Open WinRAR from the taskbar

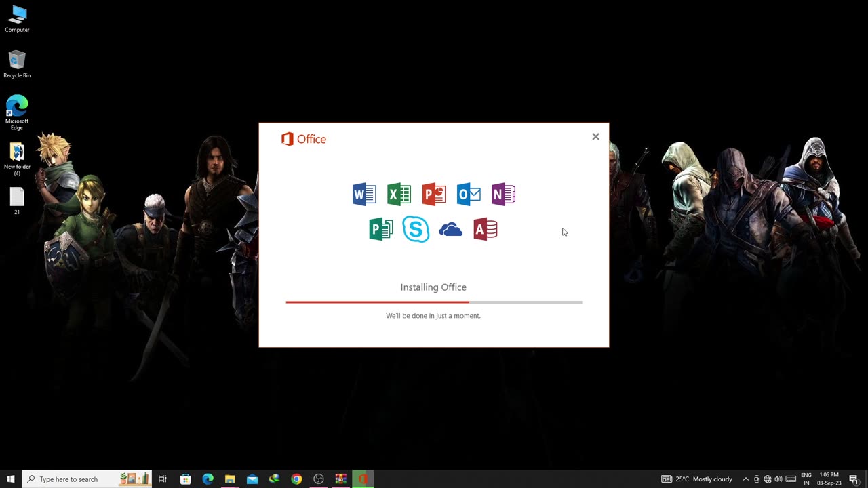tap(341, 479)
